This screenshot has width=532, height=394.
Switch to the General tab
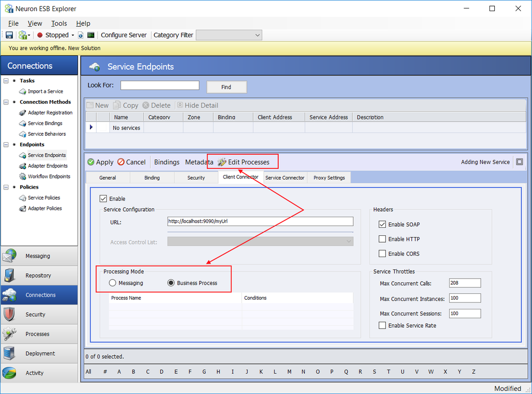[107, 178]
